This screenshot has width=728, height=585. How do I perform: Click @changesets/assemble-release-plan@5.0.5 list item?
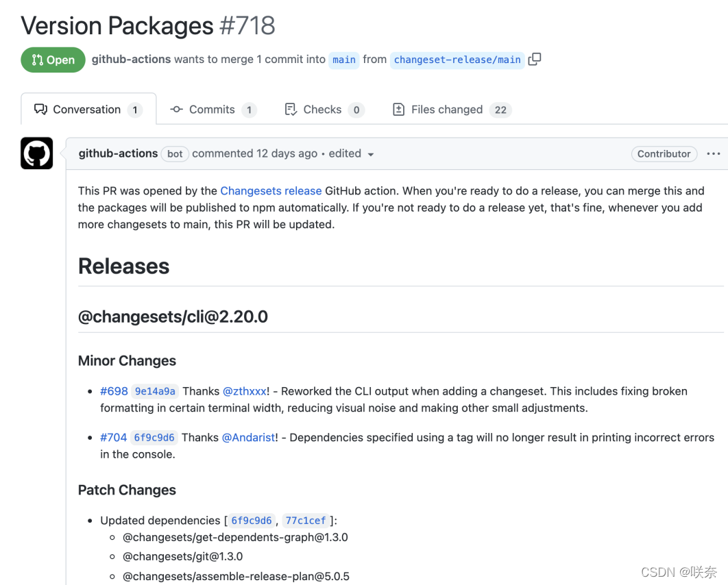point(236,576)
